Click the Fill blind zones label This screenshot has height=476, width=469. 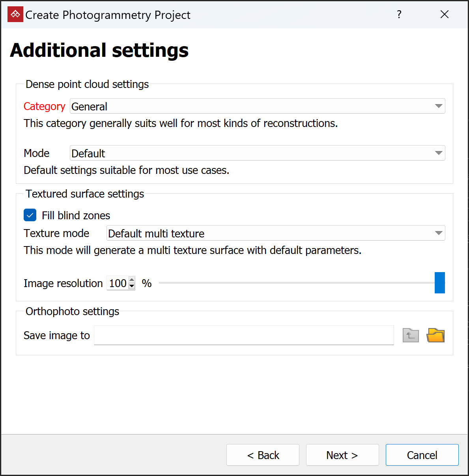click(x=76, y=215)
